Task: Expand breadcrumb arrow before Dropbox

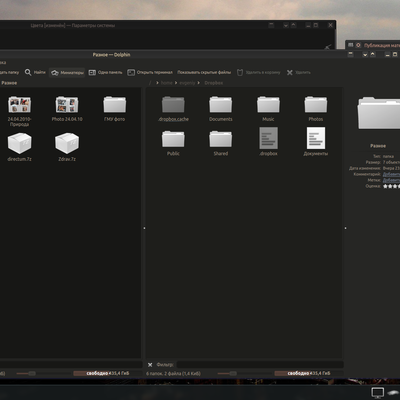Action: pos(199,83)
